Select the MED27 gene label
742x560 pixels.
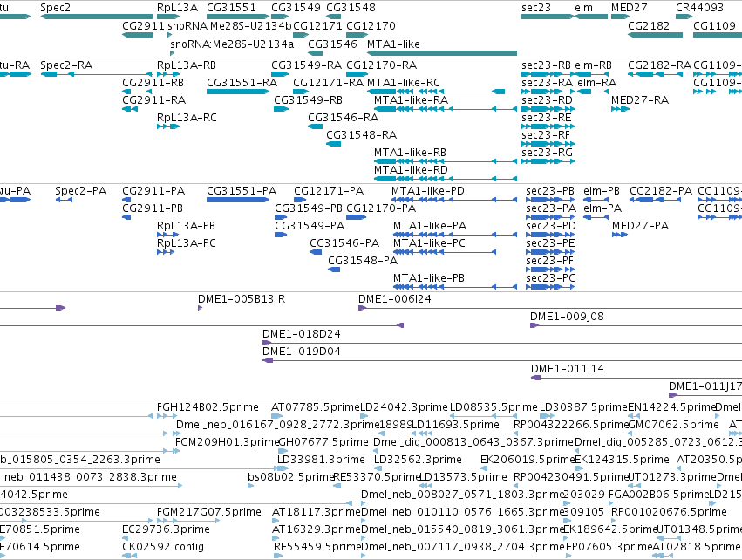(x=629, y=8)
